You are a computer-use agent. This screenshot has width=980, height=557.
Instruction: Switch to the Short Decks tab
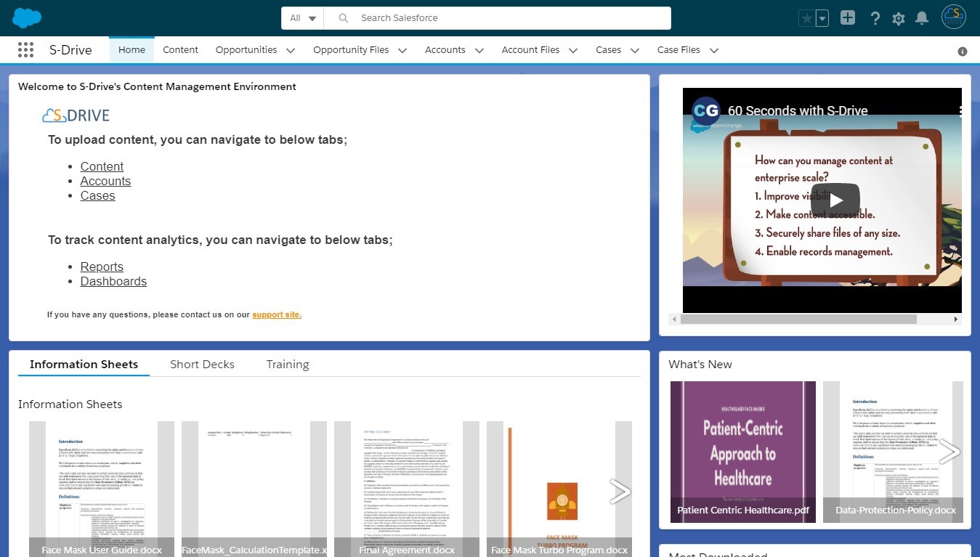202,364
